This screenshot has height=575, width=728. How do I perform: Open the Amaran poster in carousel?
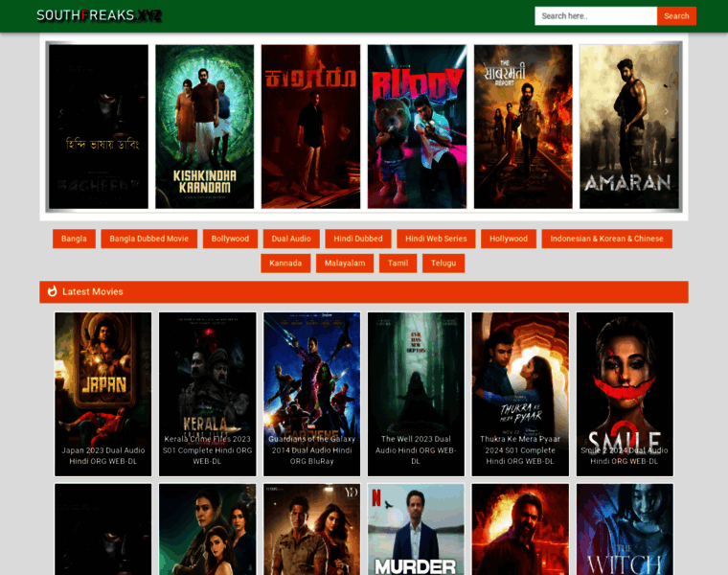click(629, 126)
